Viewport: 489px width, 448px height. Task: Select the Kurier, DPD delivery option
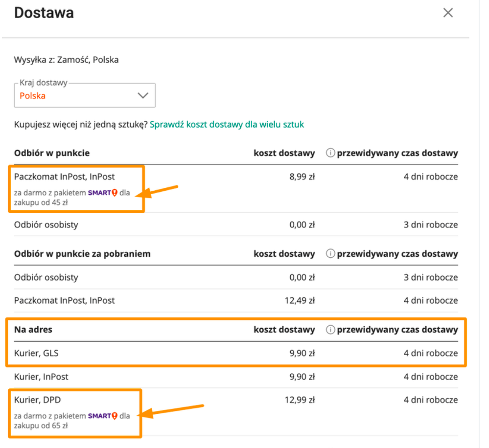tap(37, 400)
